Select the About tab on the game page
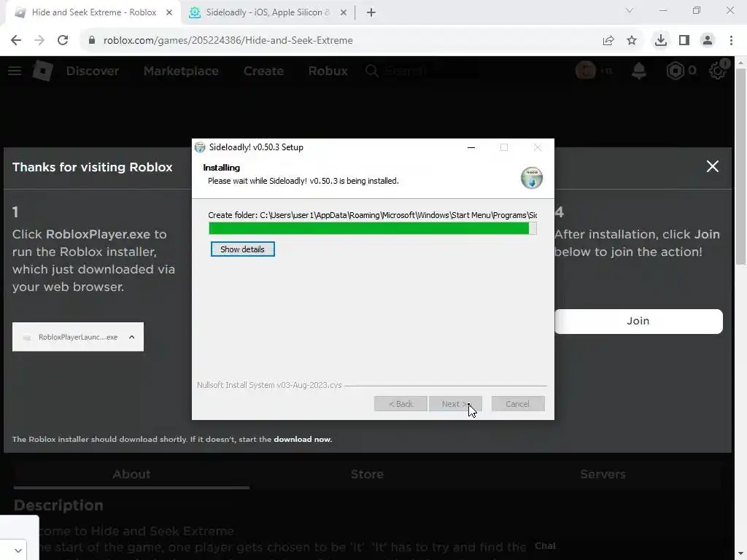 point(131,474)
